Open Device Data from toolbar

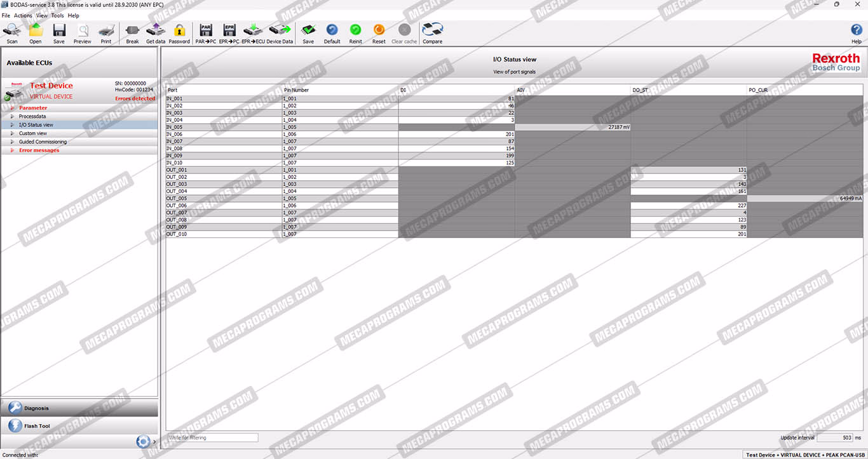coord(280,32)
